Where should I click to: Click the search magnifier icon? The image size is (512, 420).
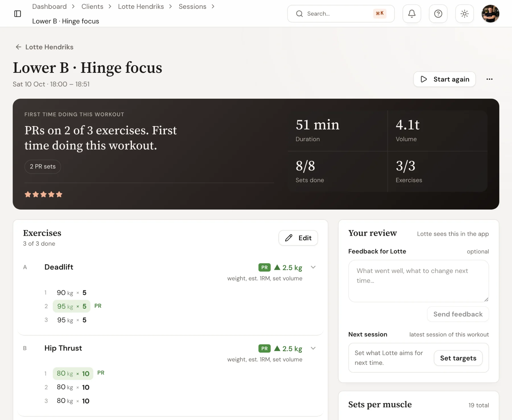click(299, 14)
